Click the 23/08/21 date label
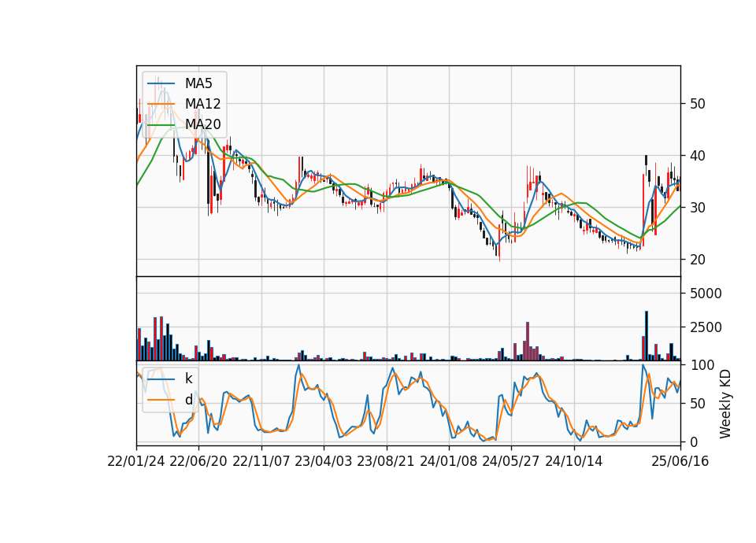 coord(386,461)
